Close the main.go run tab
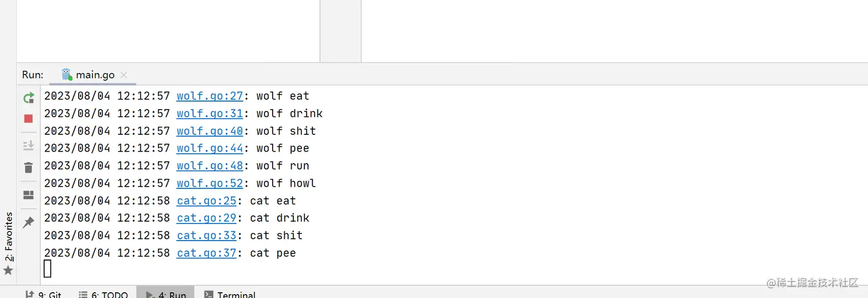The height and width of the screenshot is (298, 868). click(124, 75)
